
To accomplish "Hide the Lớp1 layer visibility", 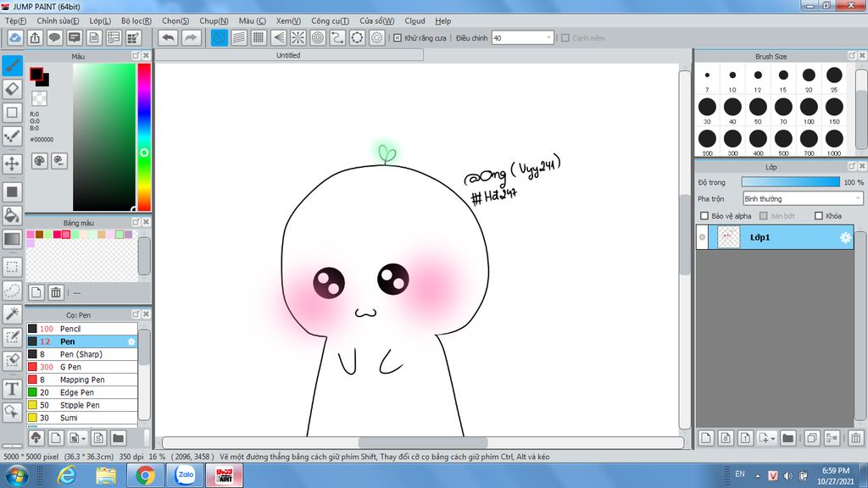I will point(702,237).
